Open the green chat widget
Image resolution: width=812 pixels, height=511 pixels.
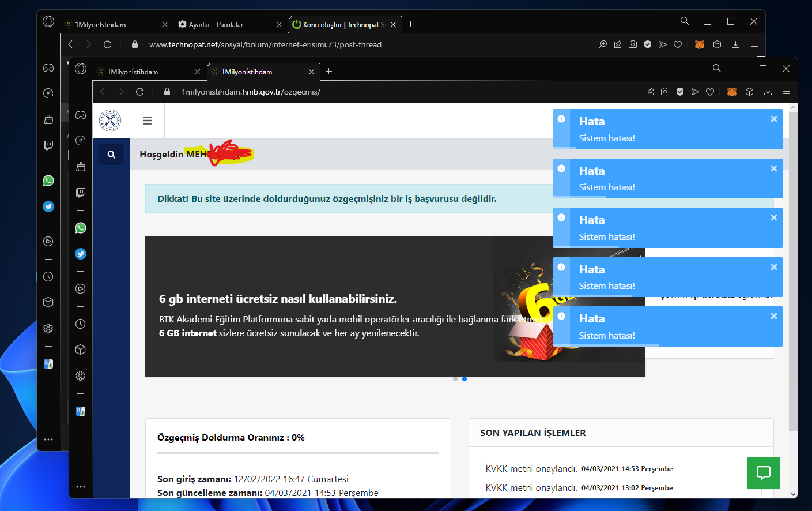764,473
